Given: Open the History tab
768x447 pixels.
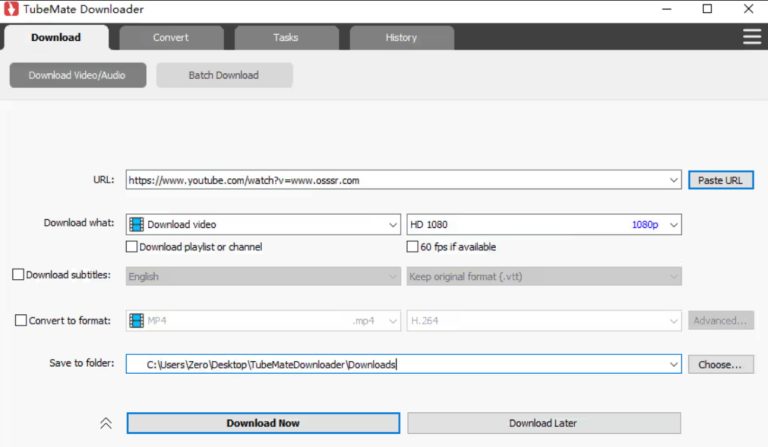Looking at the screenshot, I should [x=401, y=37].
